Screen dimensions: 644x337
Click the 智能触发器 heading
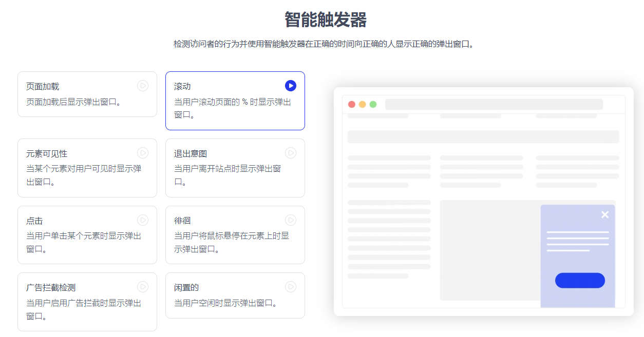(x=326, y=19)
